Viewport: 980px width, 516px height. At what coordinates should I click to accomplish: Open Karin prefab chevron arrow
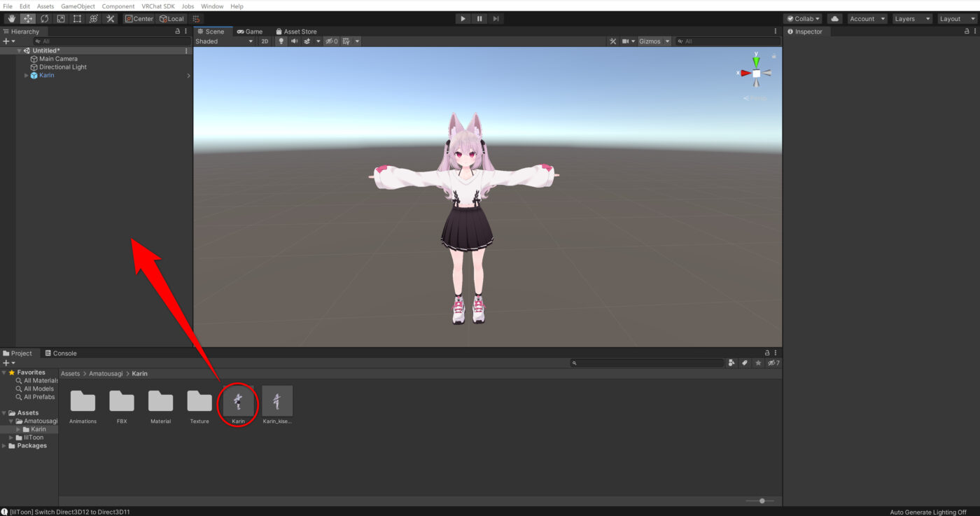pyautogui.click(x=188, y=76)
